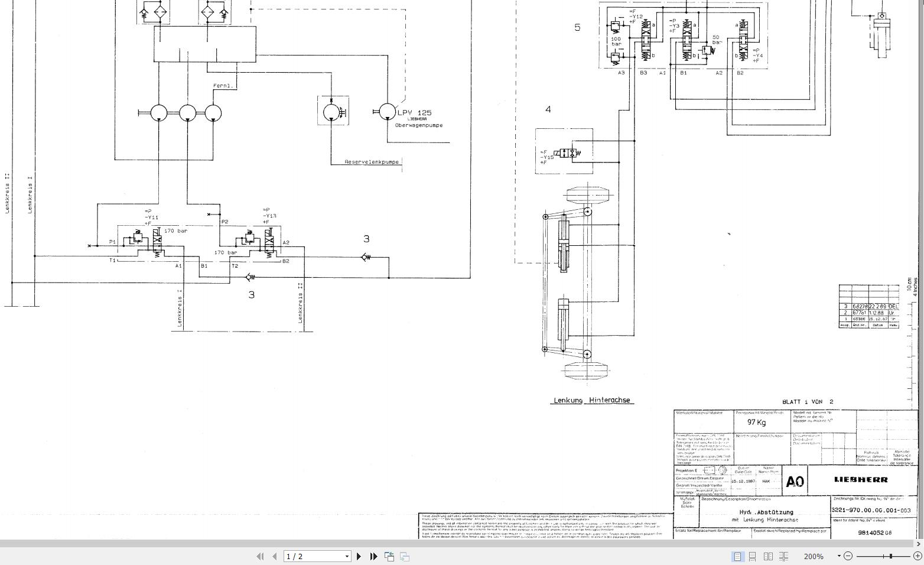Click the horizontal scrollbar right arrow

(918, 544)
